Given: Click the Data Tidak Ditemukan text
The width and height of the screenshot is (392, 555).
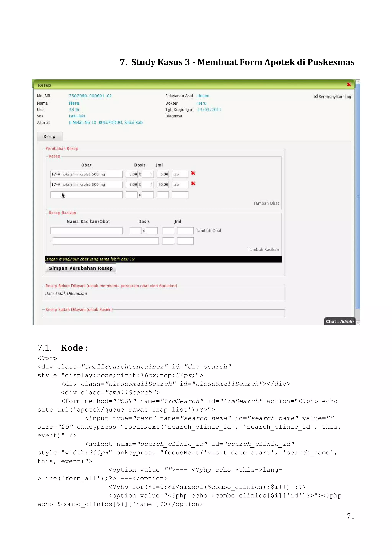Looking at the screenshot, I should coord(66,293).
